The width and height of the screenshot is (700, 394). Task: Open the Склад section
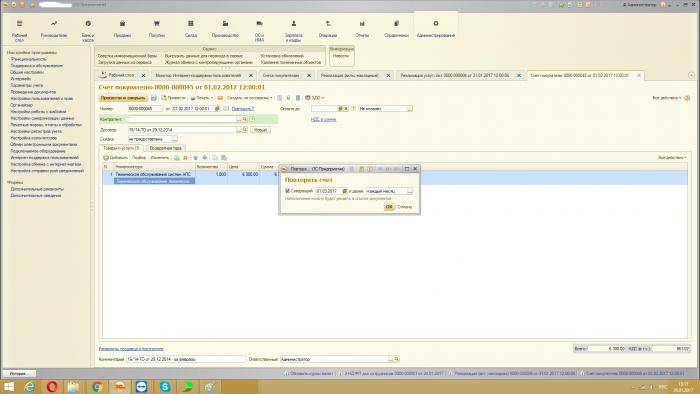tap(191, 29)
